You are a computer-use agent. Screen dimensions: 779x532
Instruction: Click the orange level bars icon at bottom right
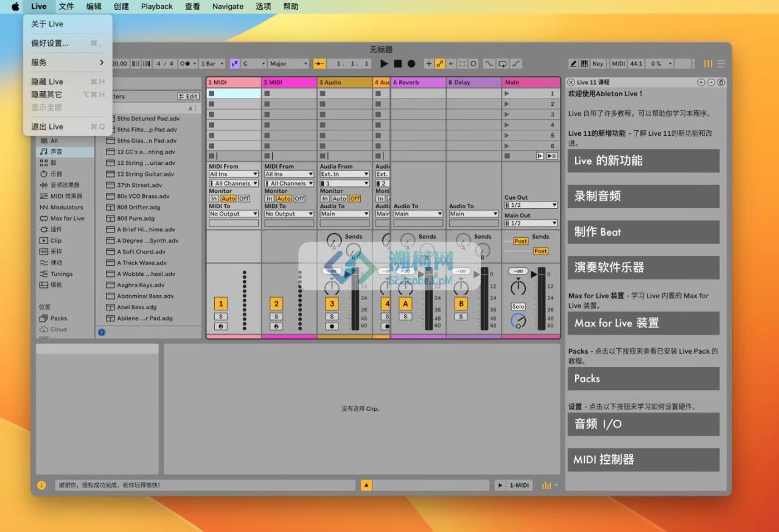547,485
